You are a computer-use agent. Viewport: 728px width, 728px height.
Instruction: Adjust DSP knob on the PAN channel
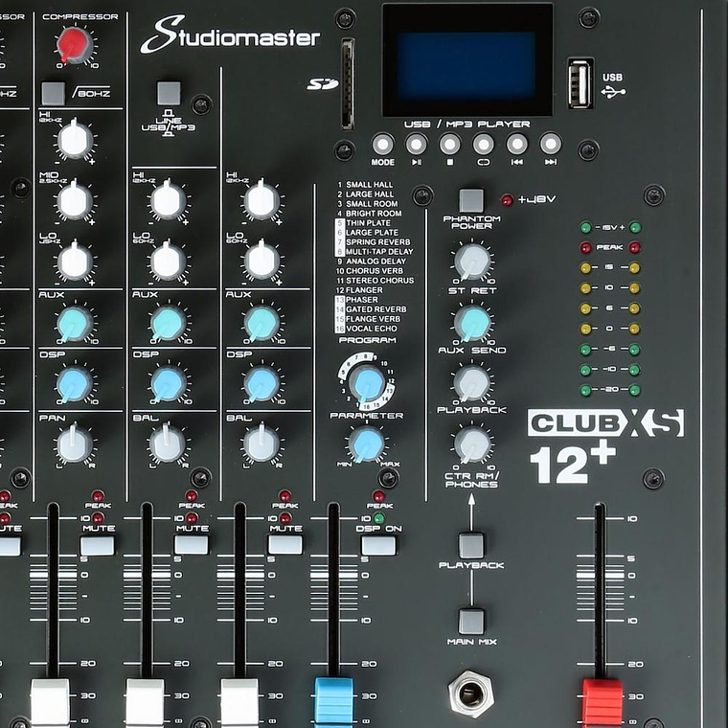(x=75, y=384)
